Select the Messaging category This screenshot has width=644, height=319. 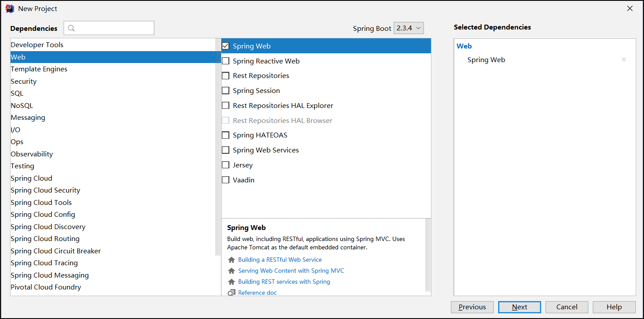pyautogui.click(x=113, y=118)
